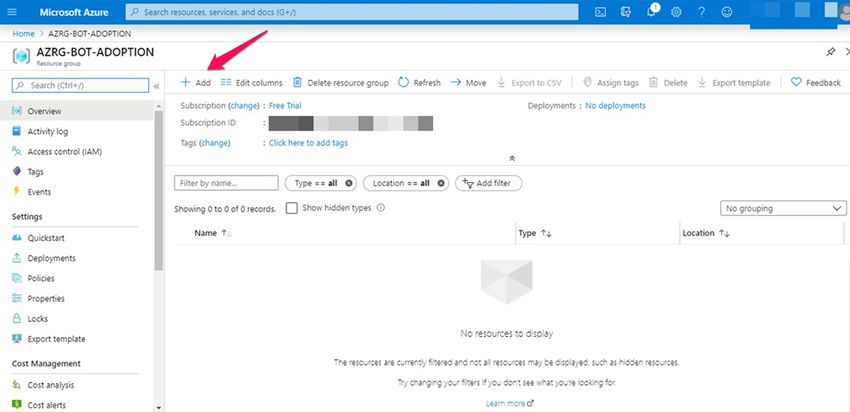
Task: Click Add in the toolbar
Action: (196, 82)
